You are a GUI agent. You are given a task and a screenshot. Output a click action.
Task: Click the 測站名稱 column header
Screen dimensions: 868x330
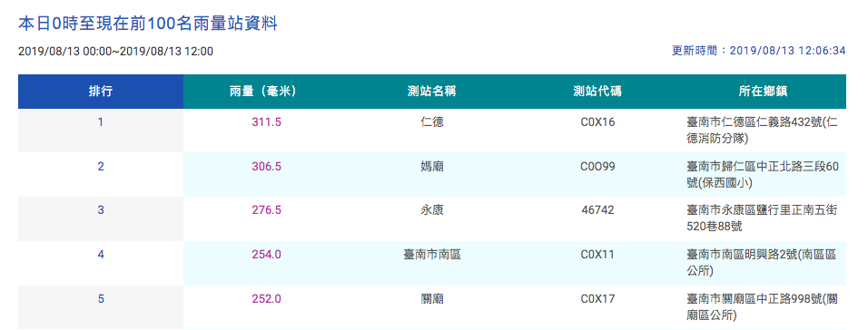pyautogui.click(x=432, y=92)
